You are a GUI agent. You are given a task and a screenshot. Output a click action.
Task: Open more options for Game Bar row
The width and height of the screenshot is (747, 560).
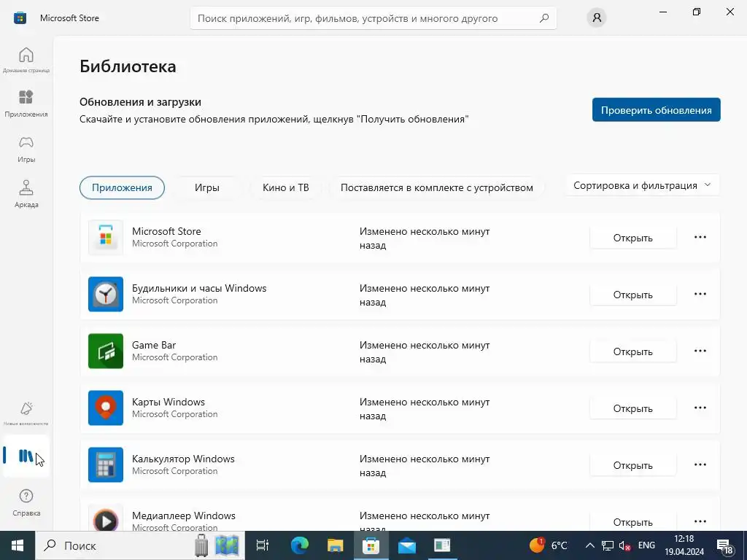click(x=700, y=351)
